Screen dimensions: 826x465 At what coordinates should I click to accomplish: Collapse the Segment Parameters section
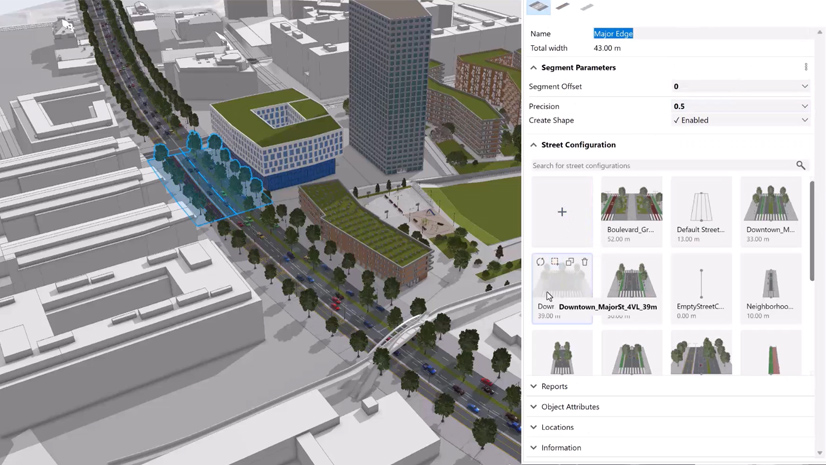534,67
